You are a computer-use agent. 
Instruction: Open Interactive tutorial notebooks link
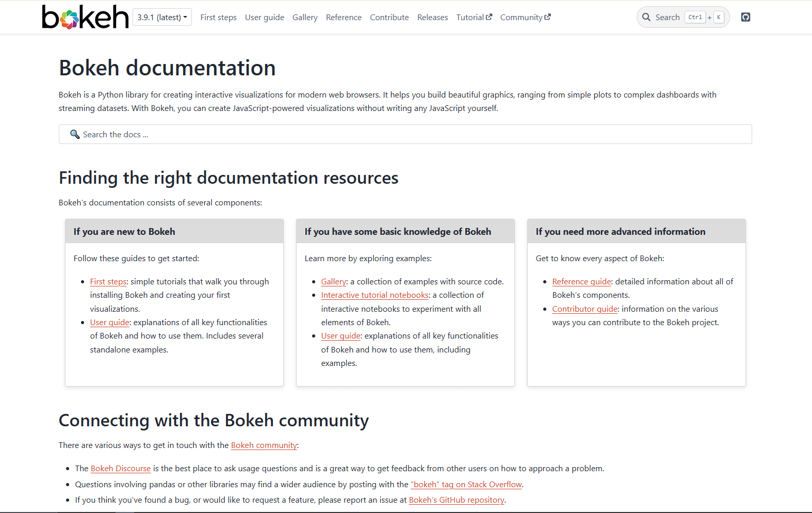pos(375,295)
